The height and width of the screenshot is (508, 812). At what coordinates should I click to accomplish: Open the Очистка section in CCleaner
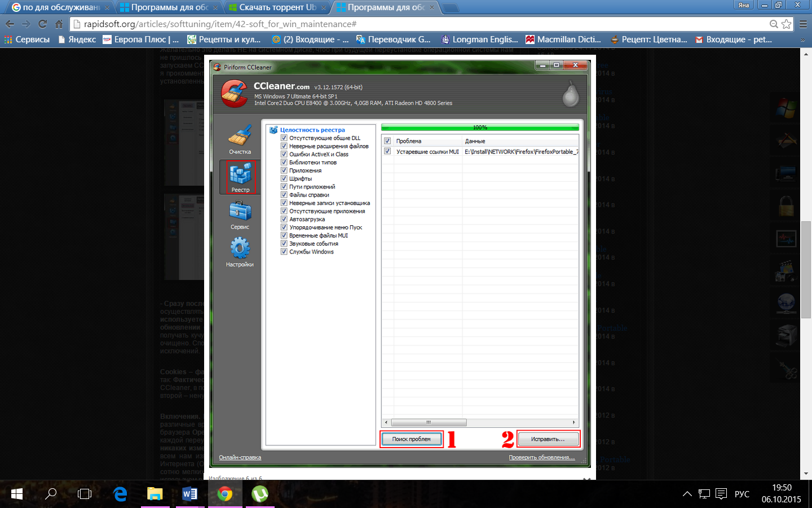coord(240,139)
